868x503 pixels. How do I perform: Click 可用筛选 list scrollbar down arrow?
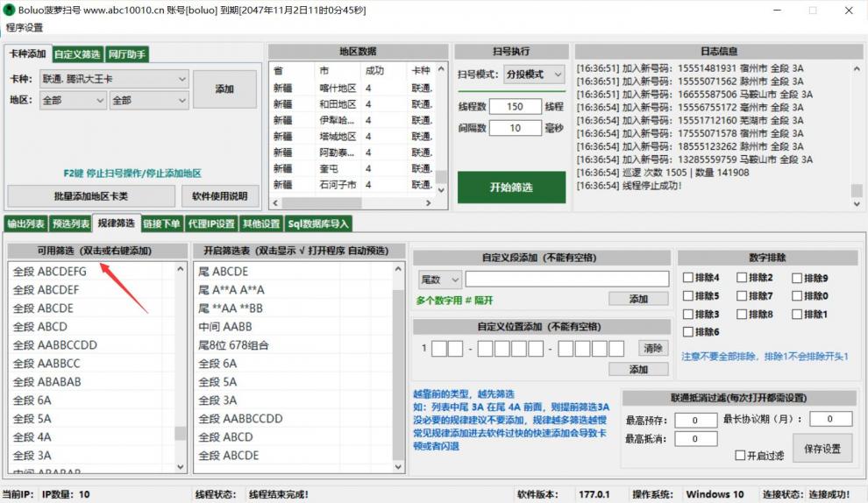(181, 467)
